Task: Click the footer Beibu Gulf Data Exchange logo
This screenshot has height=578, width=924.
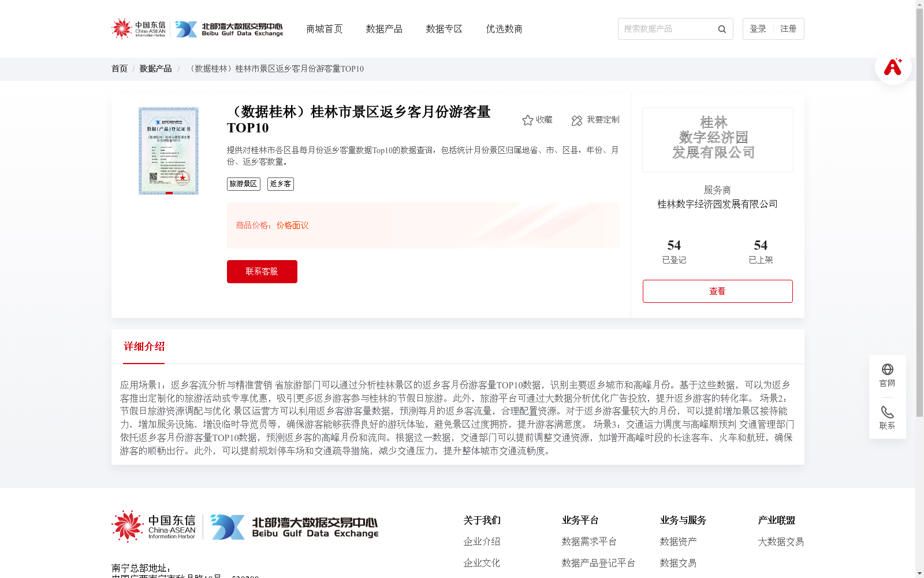Action: click(294, 527)
